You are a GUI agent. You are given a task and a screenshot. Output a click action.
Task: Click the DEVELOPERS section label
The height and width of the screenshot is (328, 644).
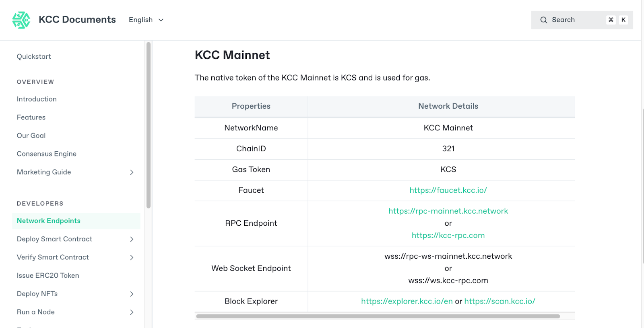(x=40, y=204)
